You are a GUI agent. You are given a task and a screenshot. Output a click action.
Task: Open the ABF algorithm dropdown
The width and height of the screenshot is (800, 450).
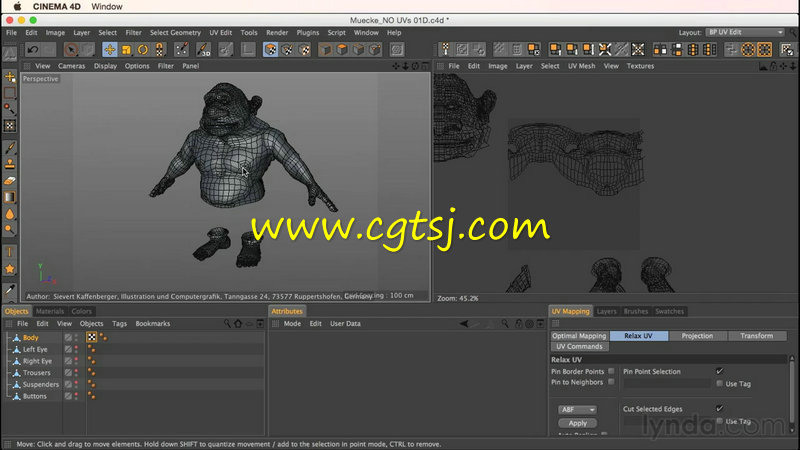[577, 410]
